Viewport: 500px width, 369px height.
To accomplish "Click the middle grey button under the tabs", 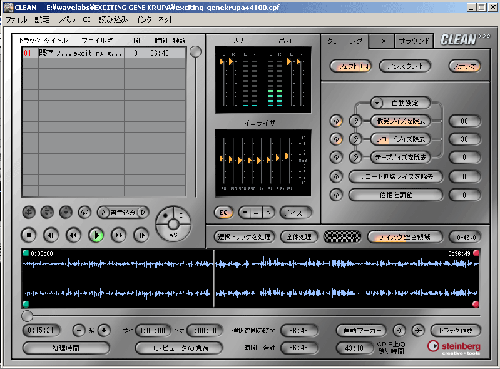I will (405, 66).
